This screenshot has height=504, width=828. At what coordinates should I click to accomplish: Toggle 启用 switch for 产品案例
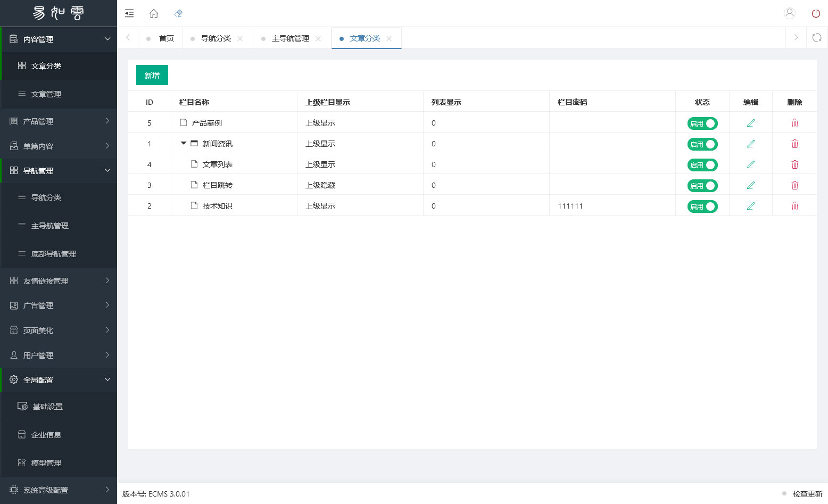coord(702,123)
